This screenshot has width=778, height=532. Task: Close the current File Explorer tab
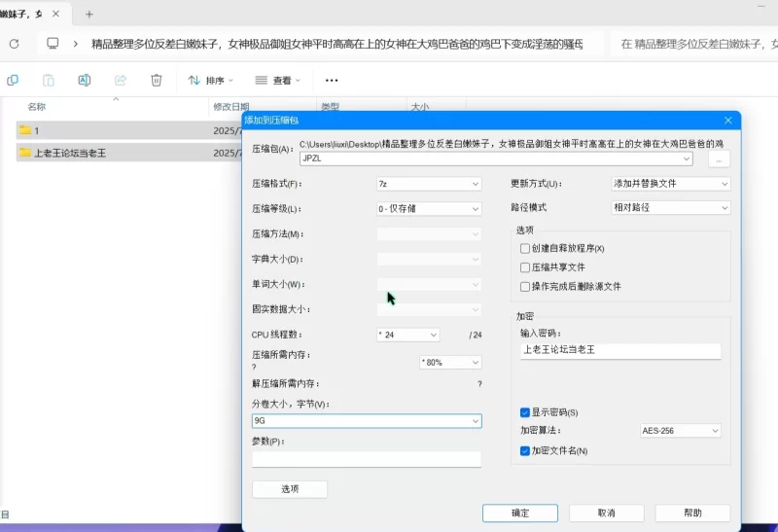pyautogui.click(x=56, y=14)
